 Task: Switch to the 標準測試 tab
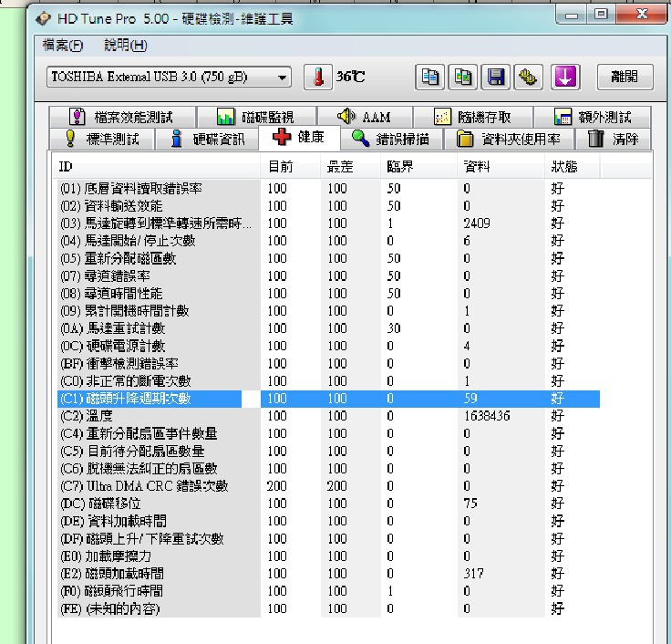tap(101, 139)
